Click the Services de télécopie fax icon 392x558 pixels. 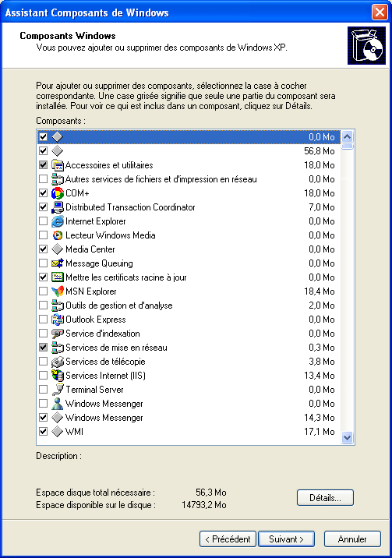tap(57, 362)
